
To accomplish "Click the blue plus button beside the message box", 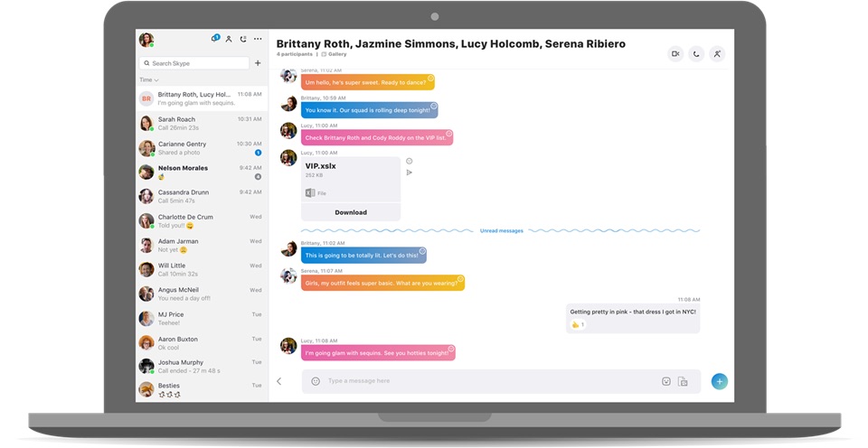I will pyautogui.click(x=720, y=381).
